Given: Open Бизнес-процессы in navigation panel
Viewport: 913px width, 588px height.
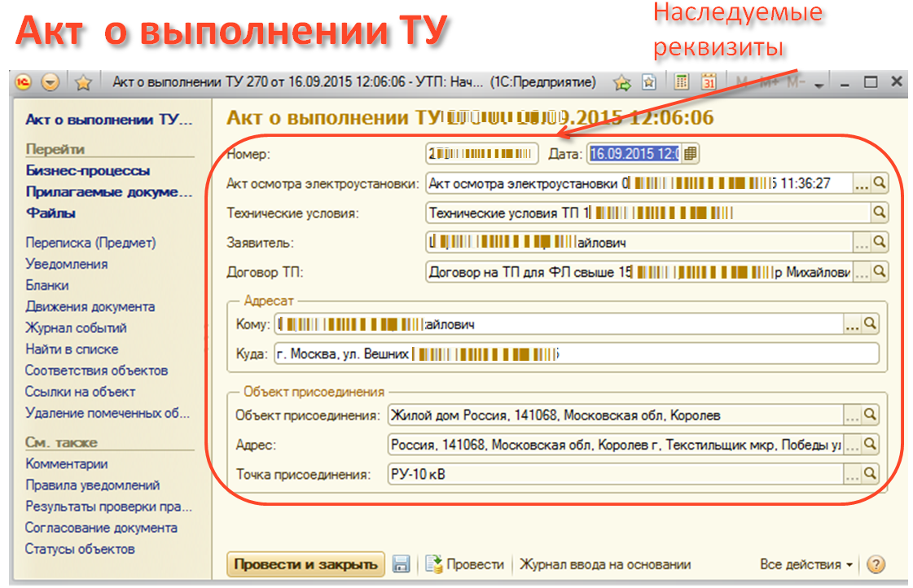Looking at the screenshot, I should (88, 171).
